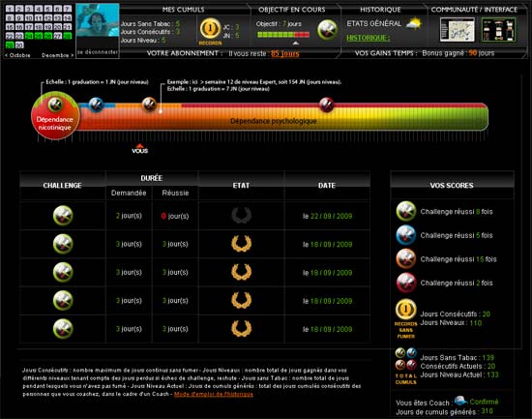Click the sun-cloud Etats Général weather icon
The width and height of the screenshot is (532, 419).
[414, 24]
